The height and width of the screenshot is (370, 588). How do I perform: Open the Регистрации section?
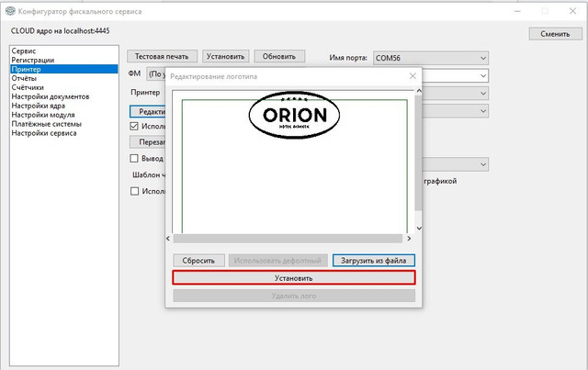[33, 60]
